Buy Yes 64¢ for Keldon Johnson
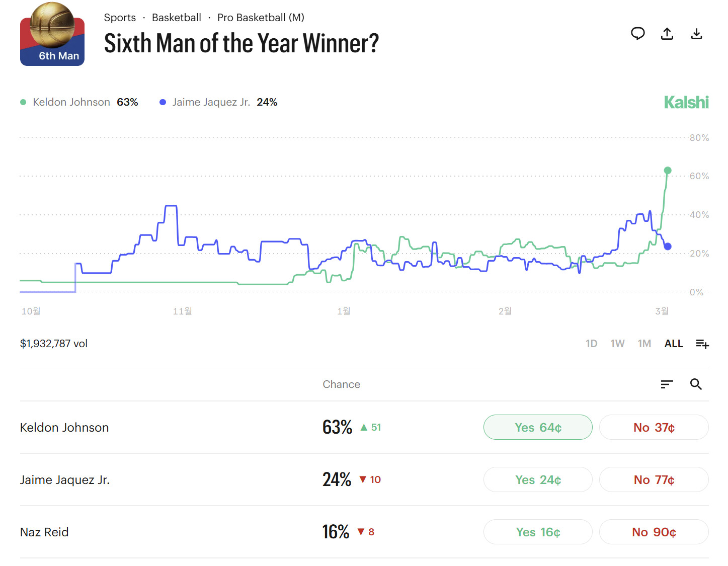Viewport: 728px width, 566px height. [x=538, y=427]
